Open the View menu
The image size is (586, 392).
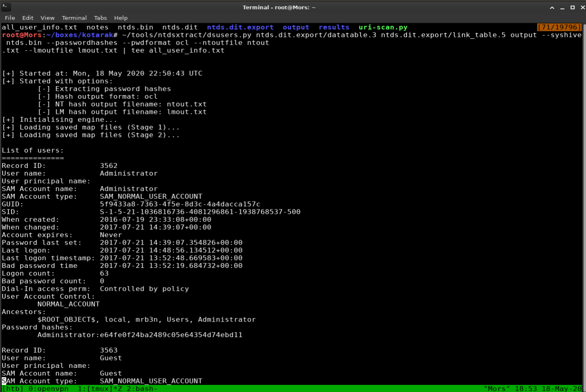coord(47,18)
